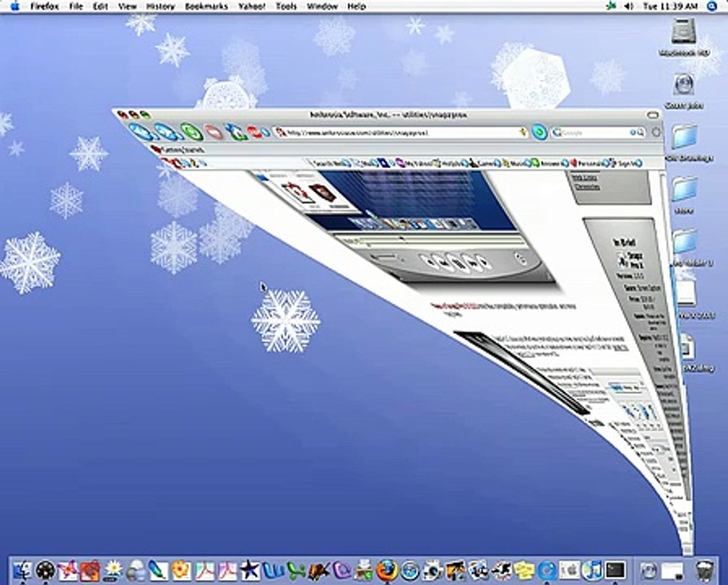Screen dimensions: 728x585
Task: Open My Yahoo! on the Yahoo toolbar
Action: (x=414, y=162)
